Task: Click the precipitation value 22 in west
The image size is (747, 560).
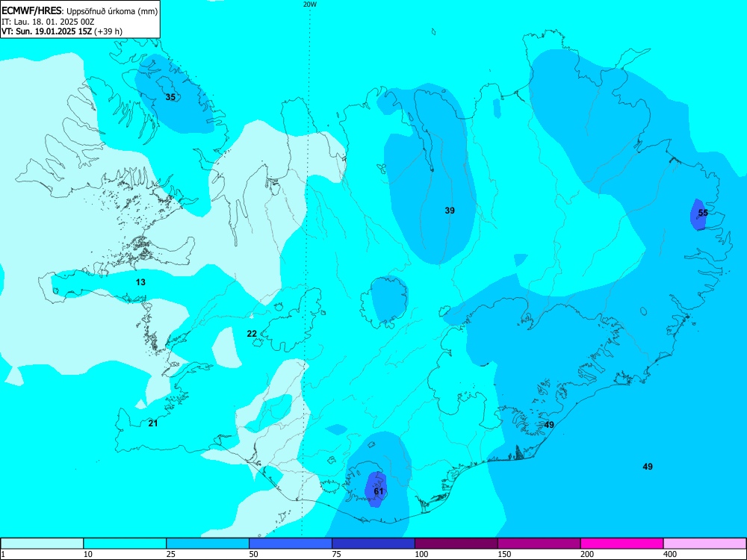Action: click(252, 334)
